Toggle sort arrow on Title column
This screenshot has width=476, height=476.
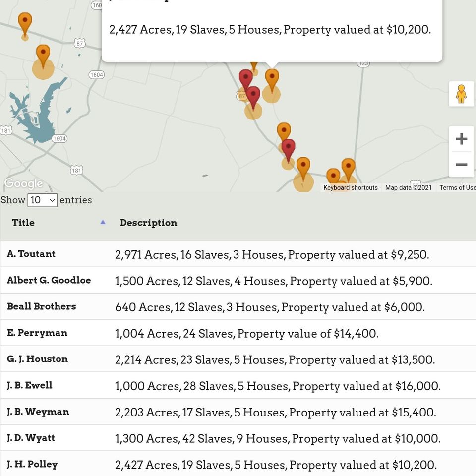coord(103,222)
